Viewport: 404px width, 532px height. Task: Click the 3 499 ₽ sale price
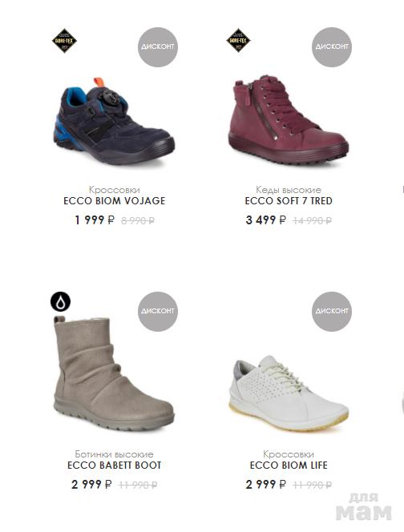266,220
